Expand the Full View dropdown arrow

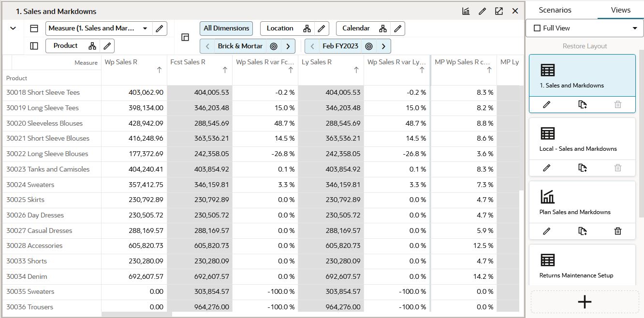(x=634, y=28)
